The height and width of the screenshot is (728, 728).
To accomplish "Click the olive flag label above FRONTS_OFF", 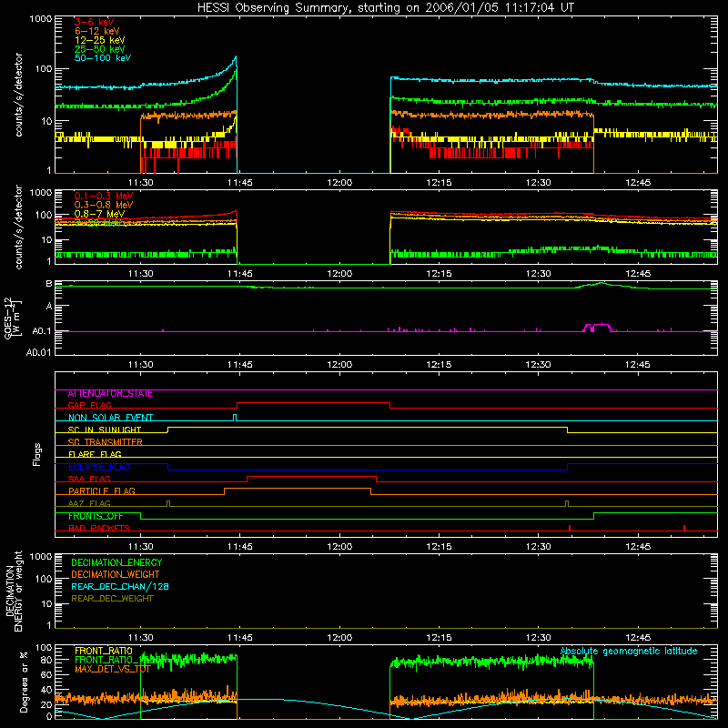I will click(89, 503).
